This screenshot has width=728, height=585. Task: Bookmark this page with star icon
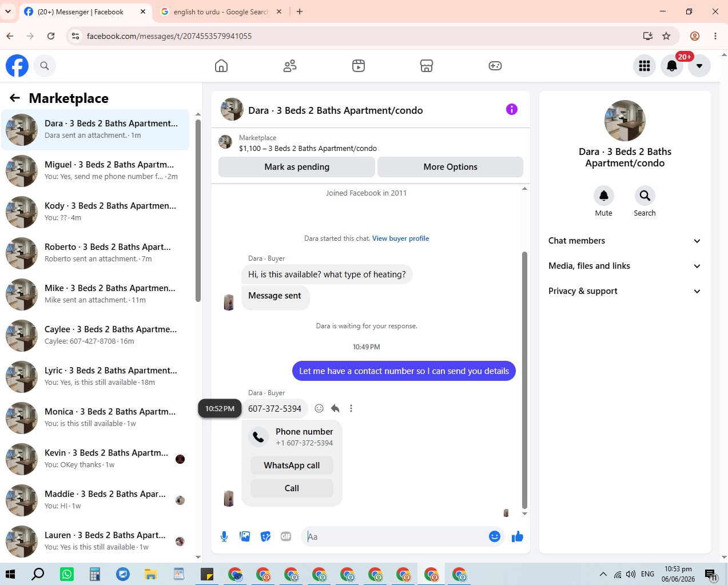point(666,36)
